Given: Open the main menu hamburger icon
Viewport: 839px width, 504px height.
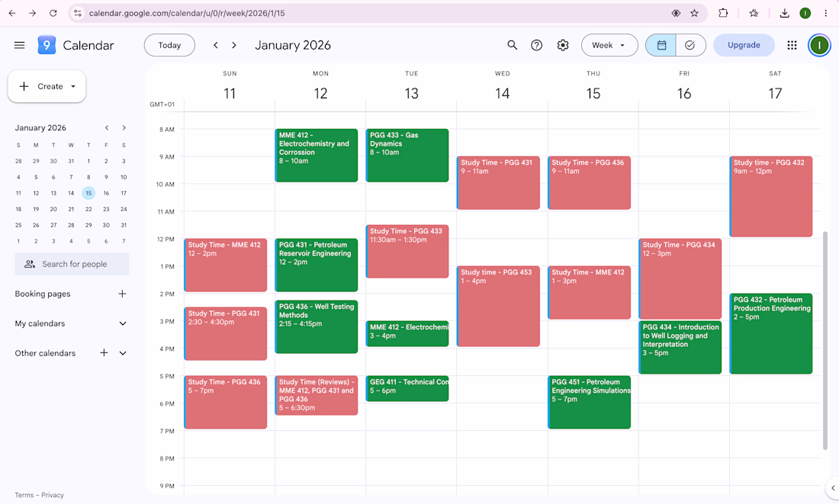Looking at the screenshot, I should point(19,45).
